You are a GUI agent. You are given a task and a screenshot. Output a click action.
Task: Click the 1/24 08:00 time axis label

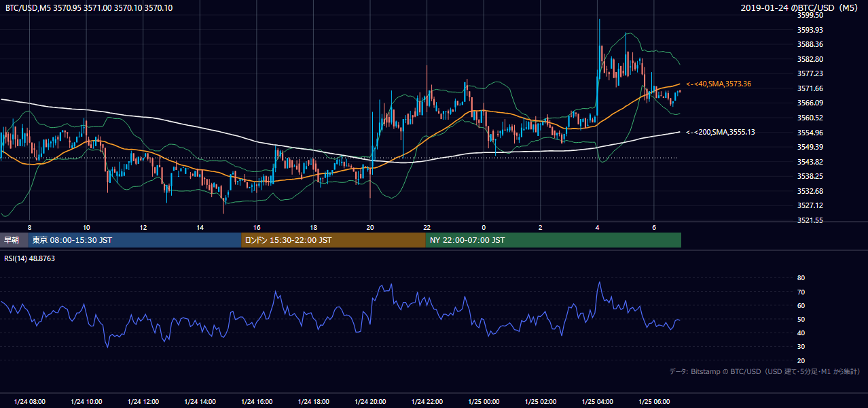coord(29,402)
